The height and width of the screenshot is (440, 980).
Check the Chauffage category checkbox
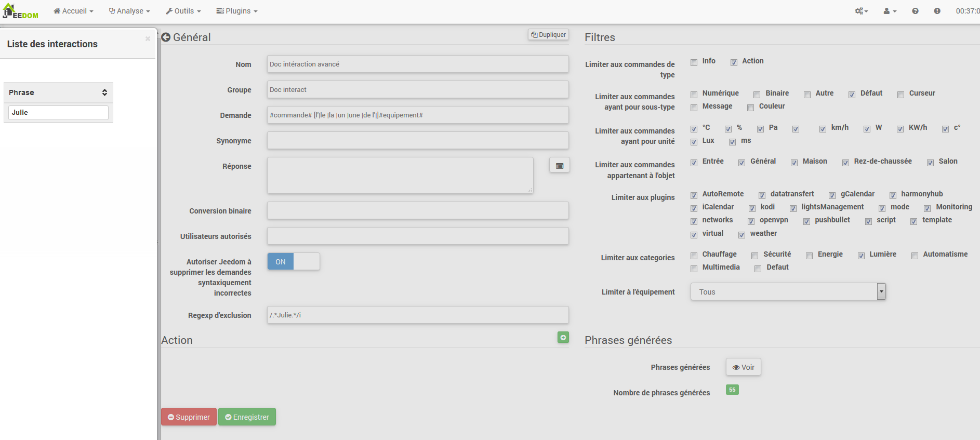pyautogui.click(x=694, y=256)
